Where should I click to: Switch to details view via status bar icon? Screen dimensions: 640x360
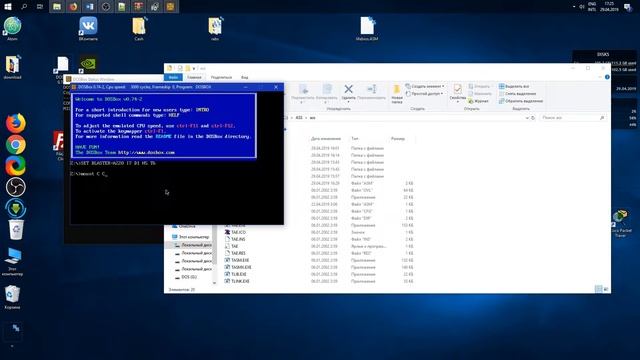click(598, 289)
